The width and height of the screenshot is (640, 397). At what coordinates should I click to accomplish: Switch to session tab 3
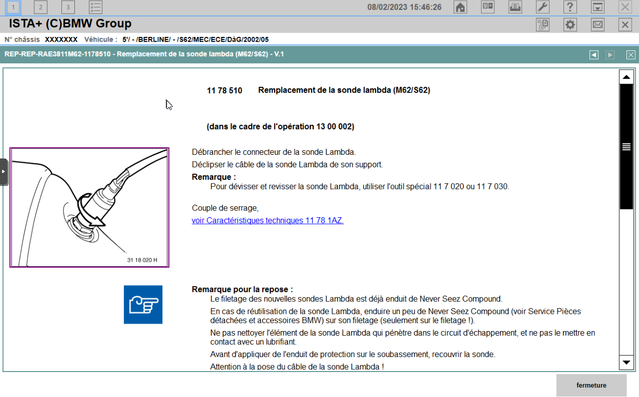pos(68,7)
